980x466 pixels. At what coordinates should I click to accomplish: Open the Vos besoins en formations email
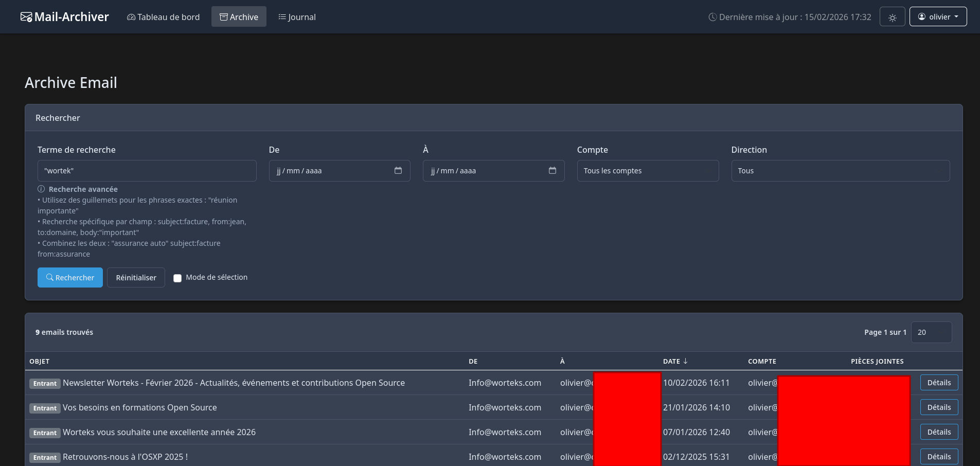pos(139,407)
